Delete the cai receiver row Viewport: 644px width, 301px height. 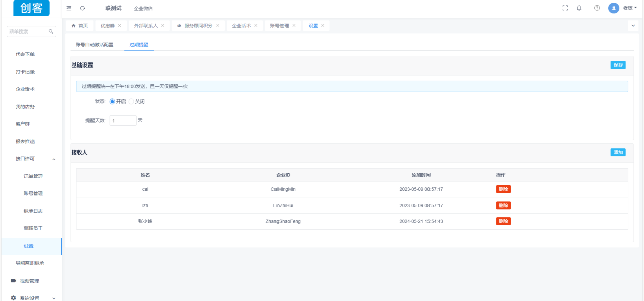(x=503, y=189)
